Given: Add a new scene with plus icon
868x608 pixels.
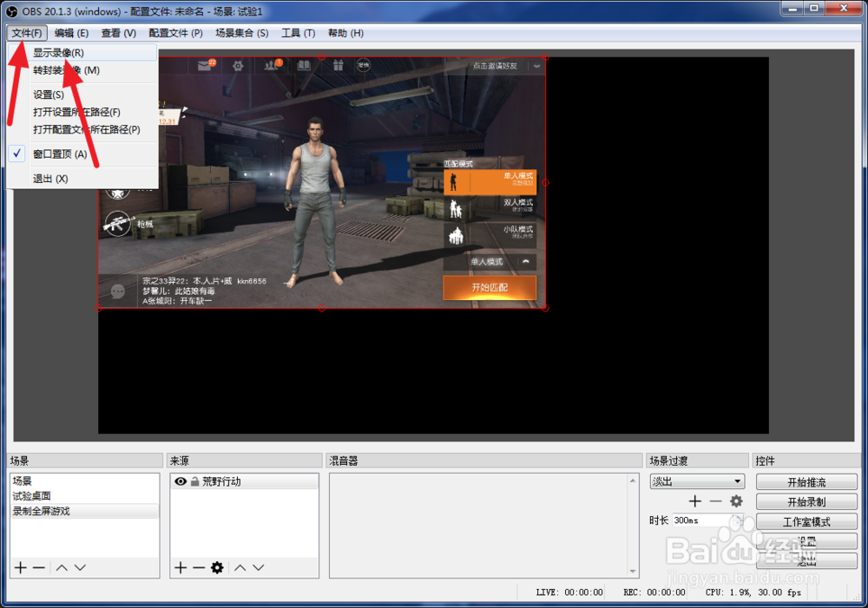Looking at the screenshot, I should (21, 567).
